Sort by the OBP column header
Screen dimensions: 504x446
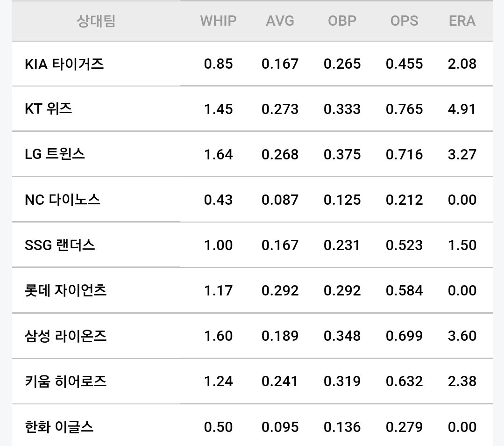tap(342, 21)
